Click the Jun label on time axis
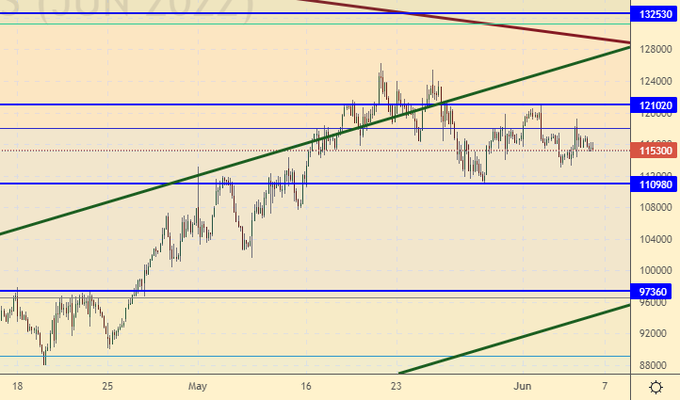This screenshot has height=400, width=680. (x=520, y=385)
